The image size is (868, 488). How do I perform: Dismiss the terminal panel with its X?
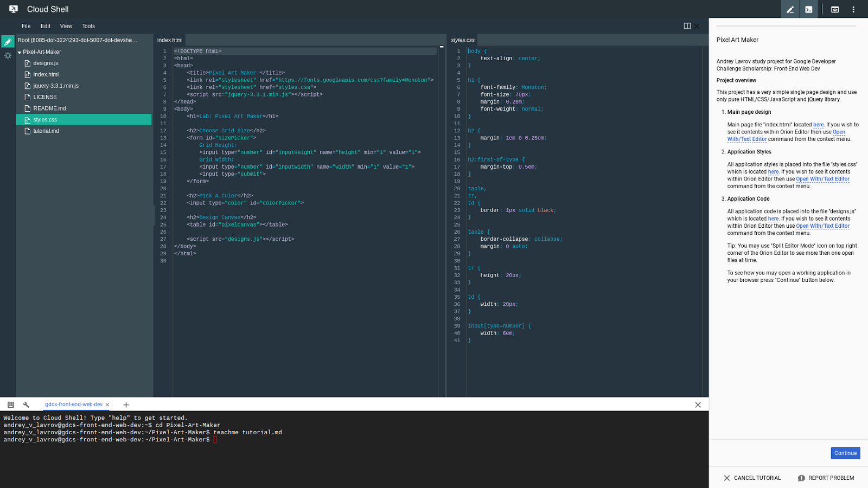click(x=698, y=404)
